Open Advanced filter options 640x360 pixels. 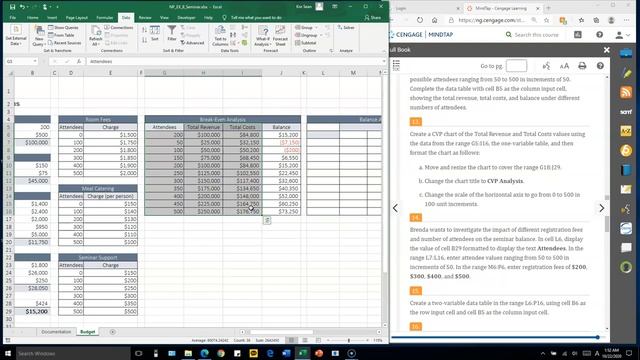coord(192,43)
